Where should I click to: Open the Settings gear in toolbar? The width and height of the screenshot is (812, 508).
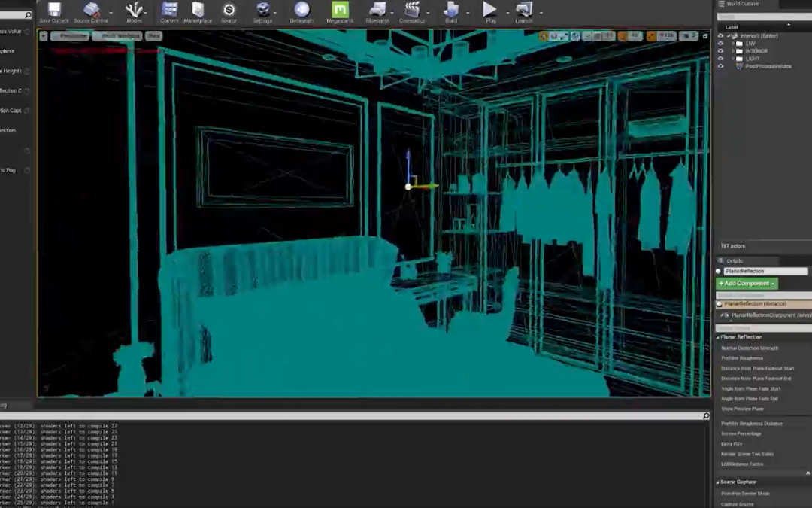click(263, 10)
